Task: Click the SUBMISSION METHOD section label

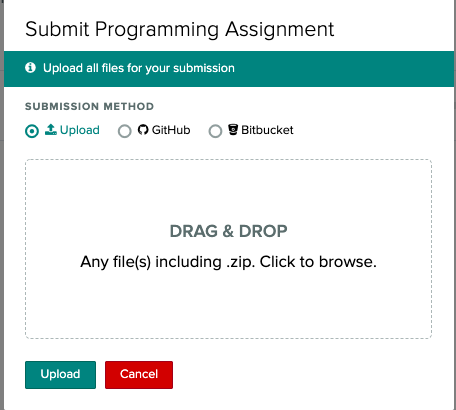Action: pyautogui.click(x=89, y=106)
